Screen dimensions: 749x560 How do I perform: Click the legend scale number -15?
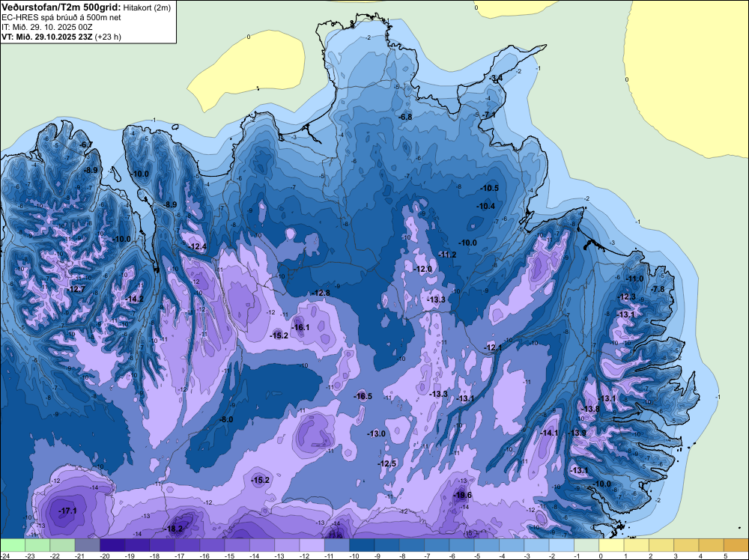click(230, 556)
